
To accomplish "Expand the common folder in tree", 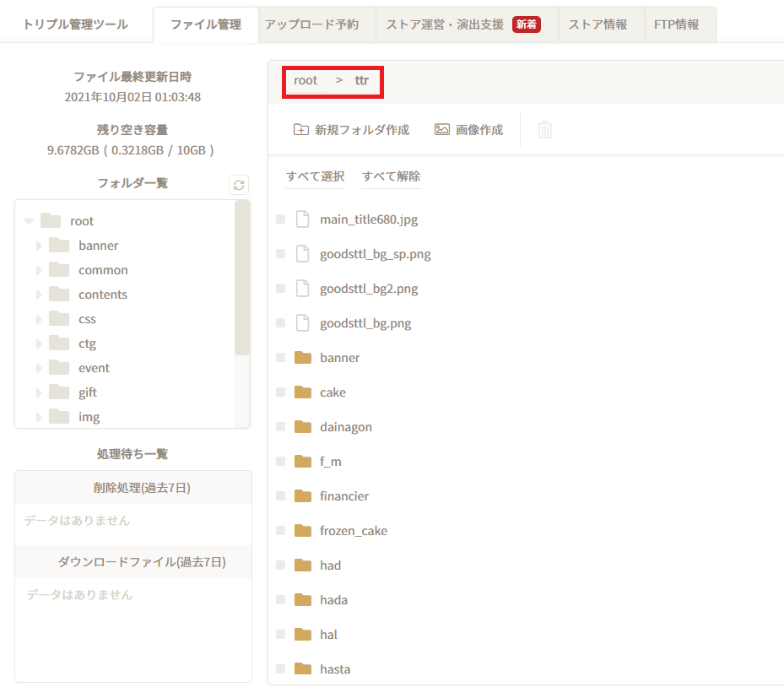I will point(39,270).
